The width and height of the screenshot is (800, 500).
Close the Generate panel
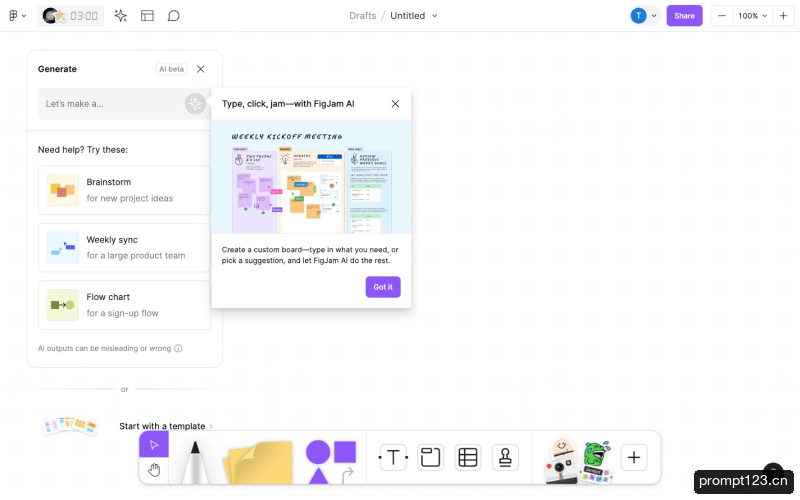pos(201,69)
